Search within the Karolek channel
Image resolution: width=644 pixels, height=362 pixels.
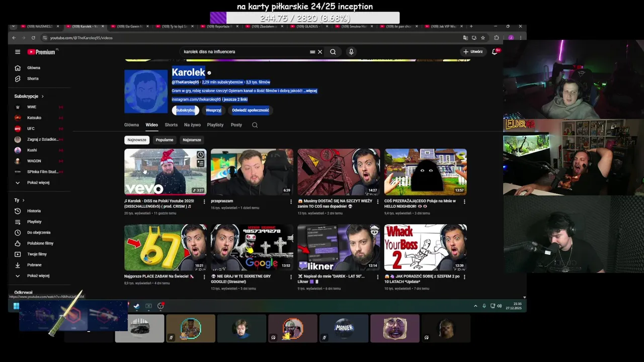(255, 125)
